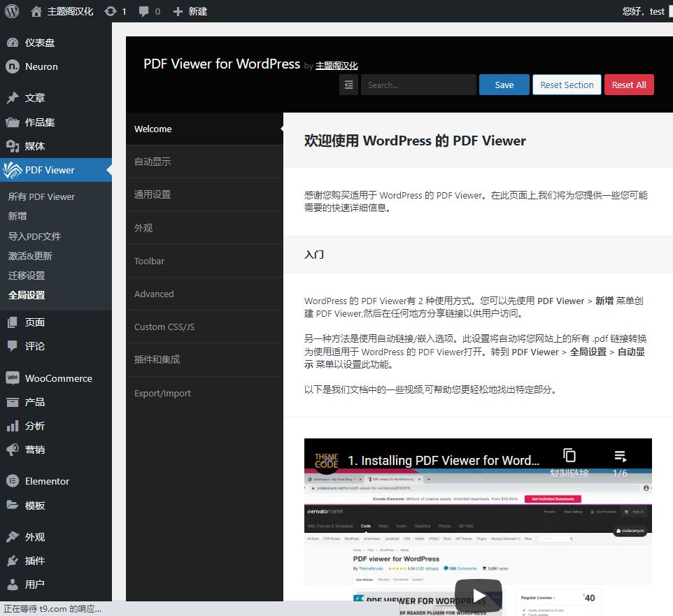Open Neuron menu icon
673x616 pixels.
(13, 66)
